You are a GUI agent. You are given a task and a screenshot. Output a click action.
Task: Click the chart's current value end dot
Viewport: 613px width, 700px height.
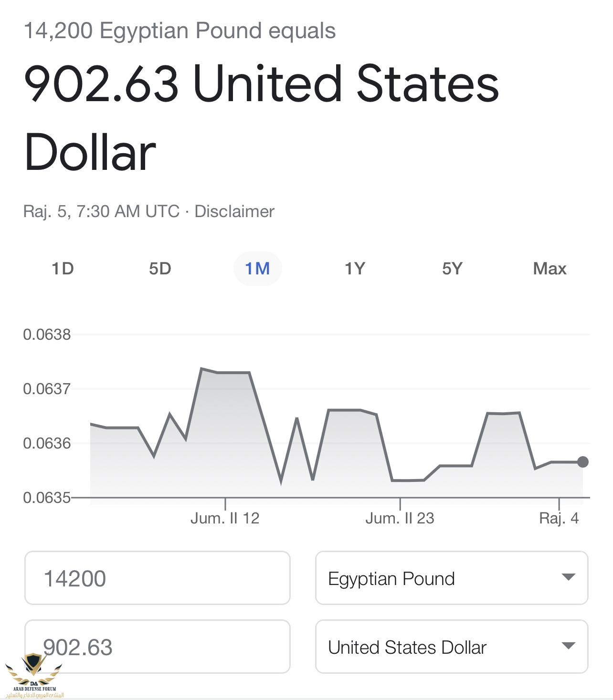[x=582, y=462]
